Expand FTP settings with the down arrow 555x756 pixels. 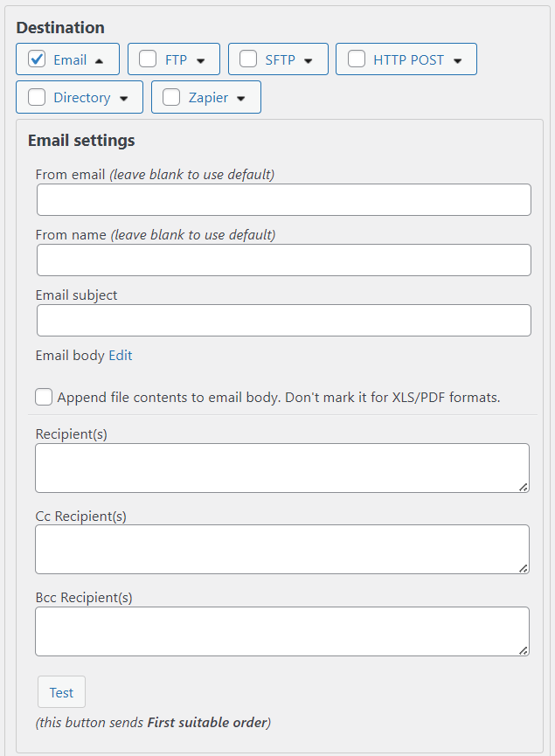[201, 60]
